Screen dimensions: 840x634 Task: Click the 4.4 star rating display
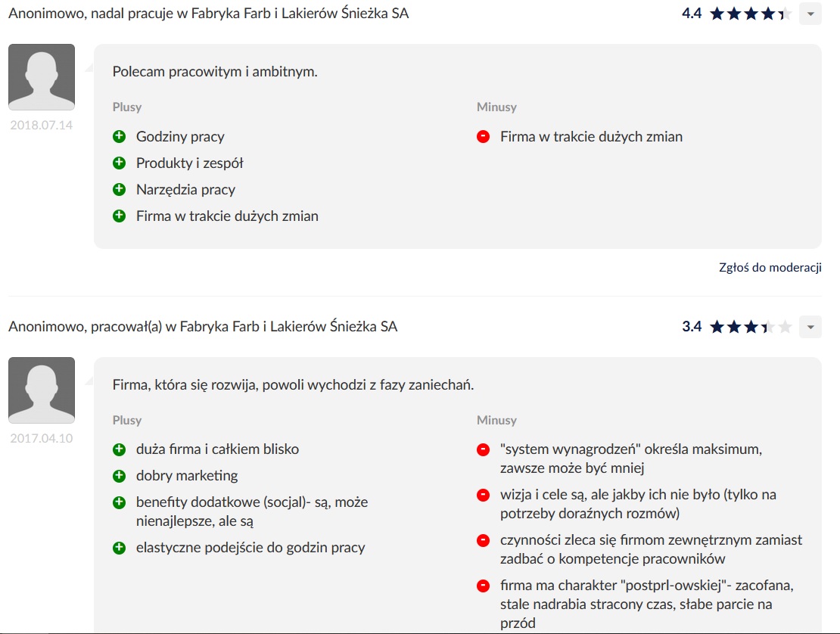coord(750,14)
